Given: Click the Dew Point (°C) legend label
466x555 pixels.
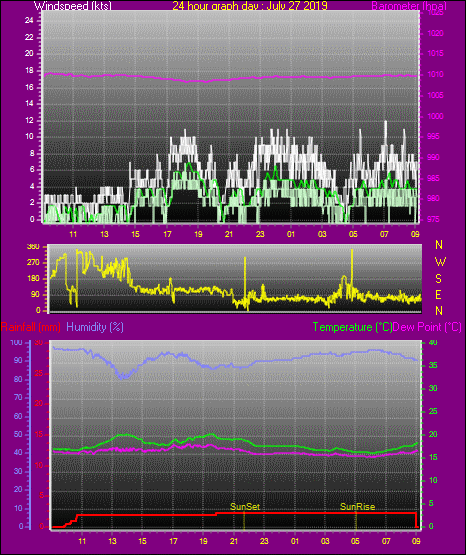Looking at the screenshot, I should pos(427,327).
